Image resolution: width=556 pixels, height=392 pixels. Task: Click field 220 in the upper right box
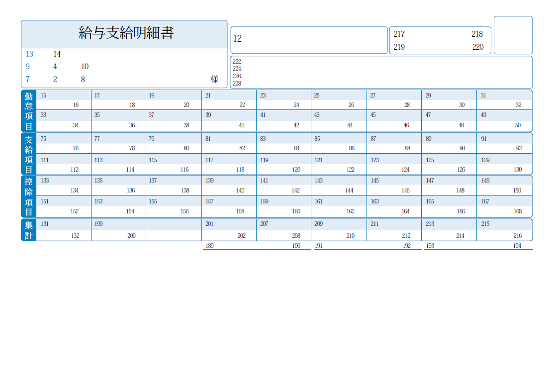[477, 47]
